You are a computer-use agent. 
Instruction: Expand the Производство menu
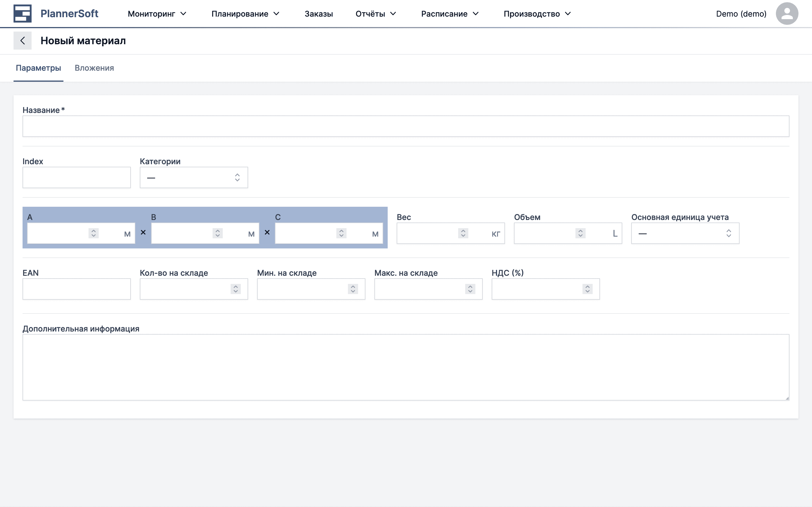tap(537, 14)
